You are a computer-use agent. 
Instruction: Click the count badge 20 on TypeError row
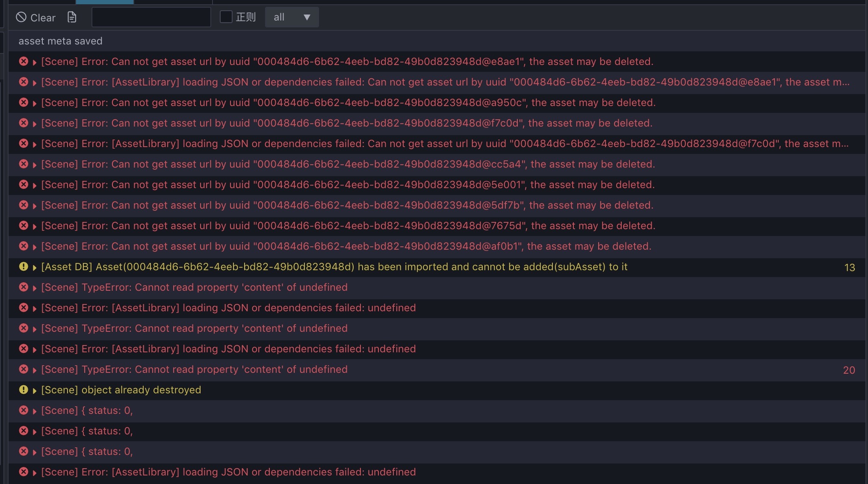coord(849,370)
